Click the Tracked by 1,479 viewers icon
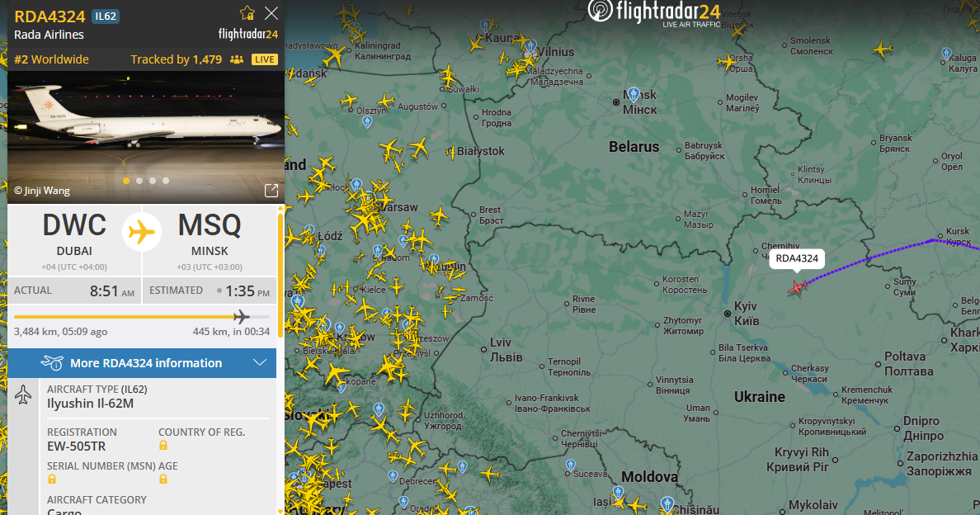The width and height of the screenshot is (980, 515). tap(236, 59)
